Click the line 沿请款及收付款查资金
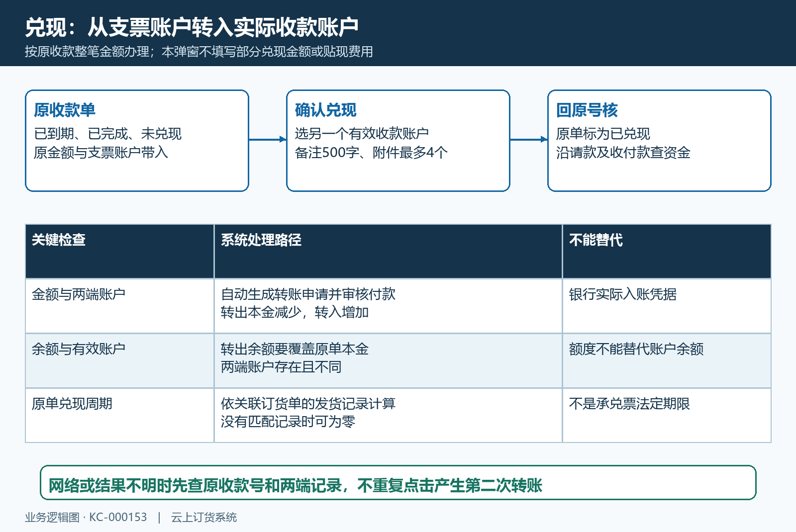This screenshot has height=532, width=796. pos(623,153)
